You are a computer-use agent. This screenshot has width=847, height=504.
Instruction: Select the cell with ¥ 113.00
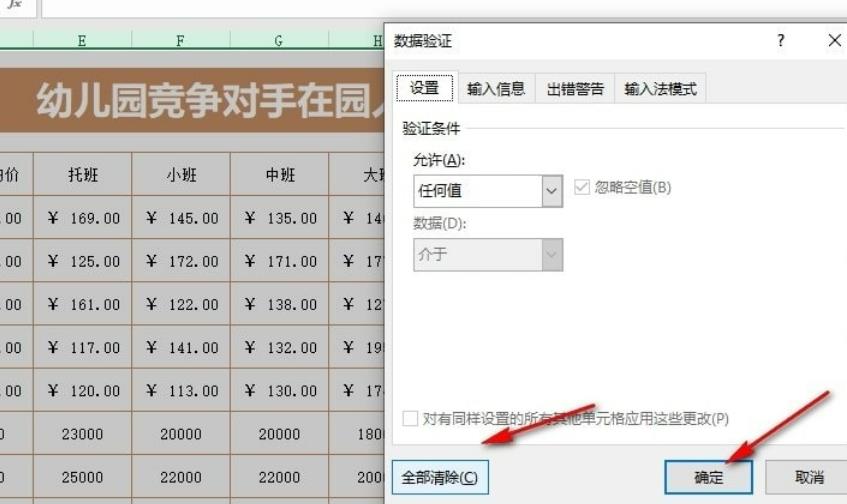[x=180, y=390]
